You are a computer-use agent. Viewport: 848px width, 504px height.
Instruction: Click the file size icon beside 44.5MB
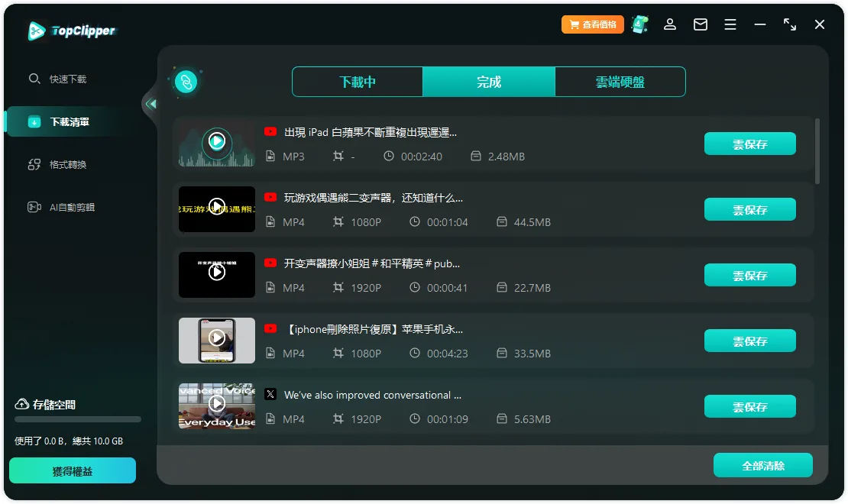[502, 221]
